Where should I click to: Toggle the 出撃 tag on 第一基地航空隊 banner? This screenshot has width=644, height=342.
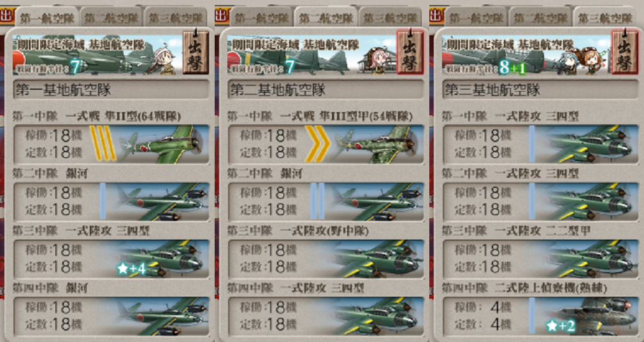coord(196,52)
